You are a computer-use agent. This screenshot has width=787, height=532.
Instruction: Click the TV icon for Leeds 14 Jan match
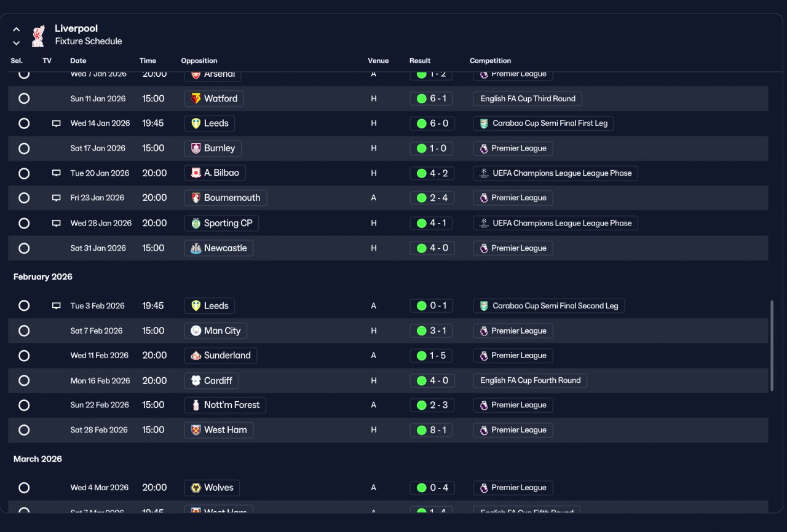point(57,123)
